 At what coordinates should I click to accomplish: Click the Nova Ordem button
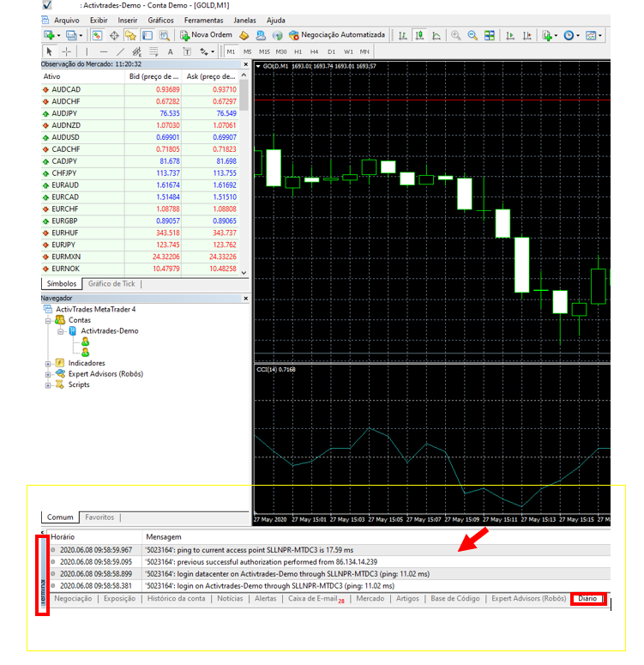[206, 35]
